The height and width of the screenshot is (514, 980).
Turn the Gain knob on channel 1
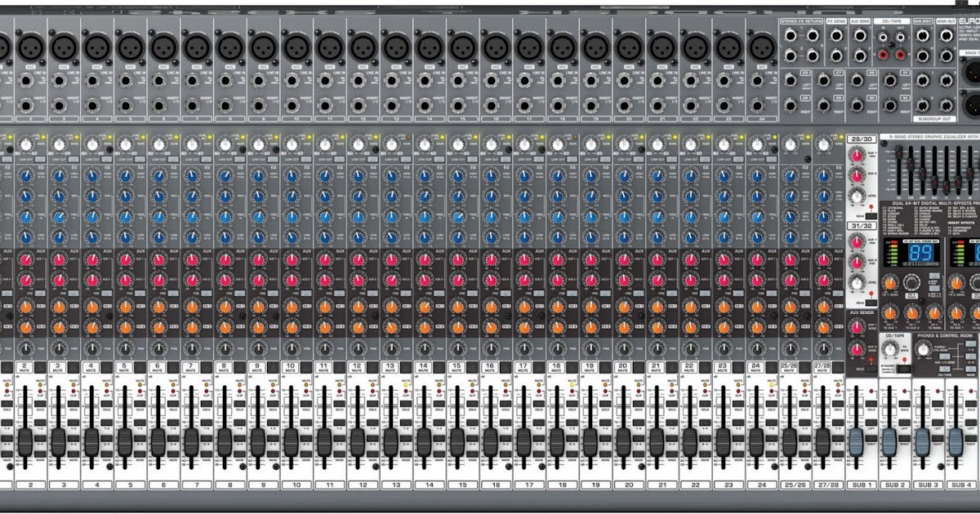(3, 142)
